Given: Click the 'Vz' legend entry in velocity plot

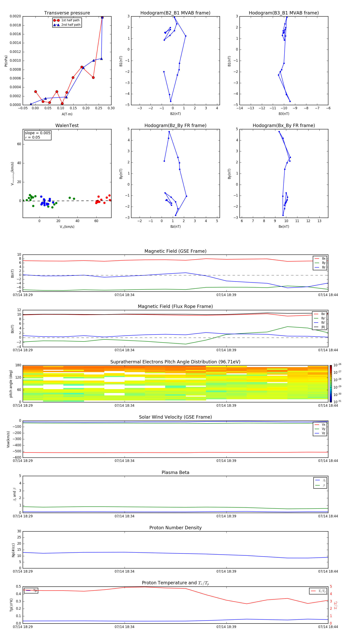Looking at the screenshot, I should point(320,433).
